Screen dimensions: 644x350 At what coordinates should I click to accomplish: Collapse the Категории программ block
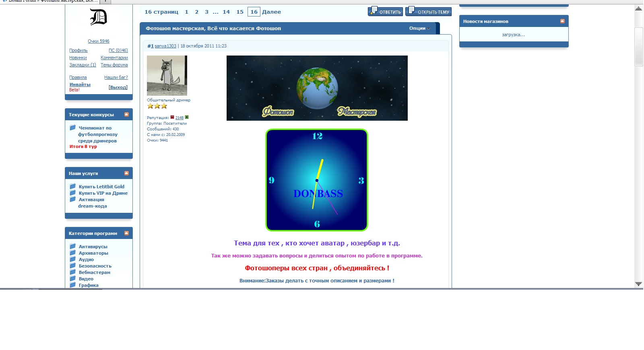coord(126,233)
